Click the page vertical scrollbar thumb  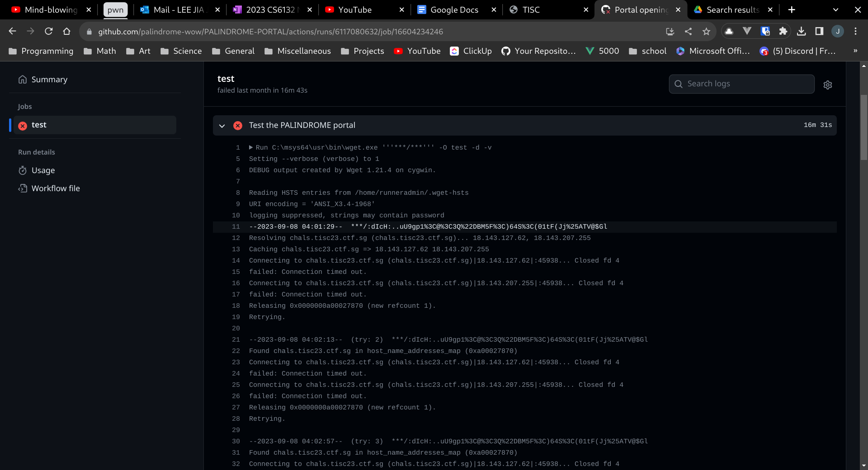point(863,127)
